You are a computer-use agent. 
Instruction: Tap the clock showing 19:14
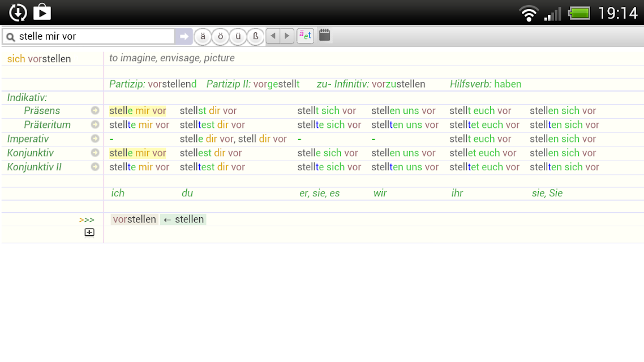tap(618, 13)
